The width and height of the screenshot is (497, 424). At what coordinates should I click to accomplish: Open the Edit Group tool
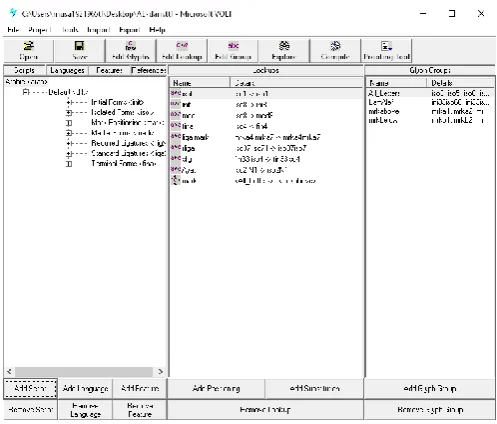pyautogui.click(x=233, y=50)
